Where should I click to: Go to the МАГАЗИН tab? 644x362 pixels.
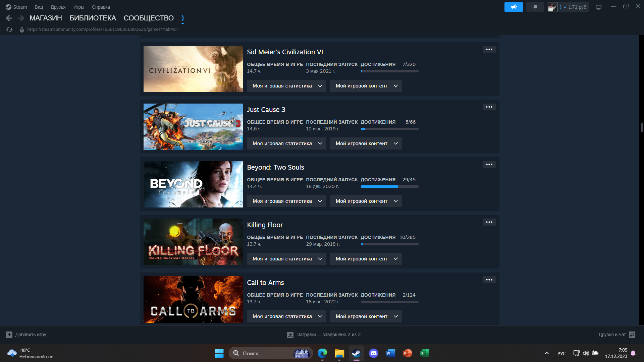pos(46,18)
